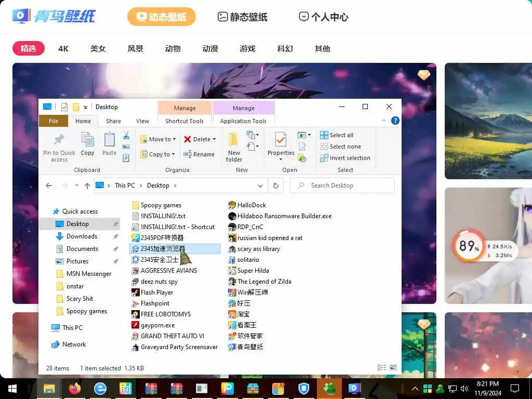Screen dimensions: 532x399
Task: Switch to large thumbnails view in status bar
Action: (x=393, y=367)
